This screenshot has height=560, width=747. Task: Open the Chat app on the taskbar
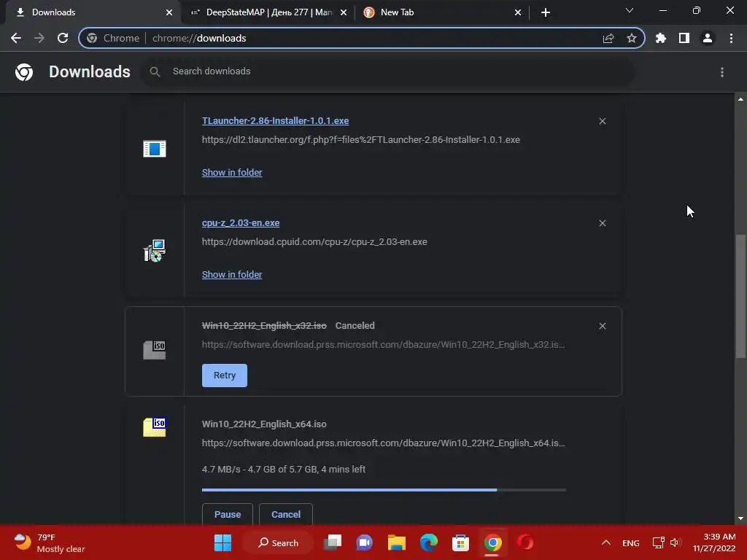(x=365, y=542)
